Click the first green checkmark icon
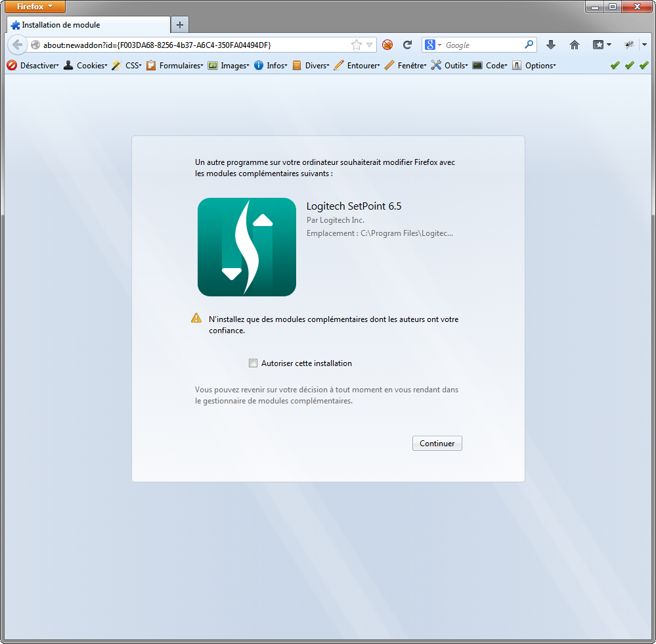The image size is (656, 644). coord(615,65)
